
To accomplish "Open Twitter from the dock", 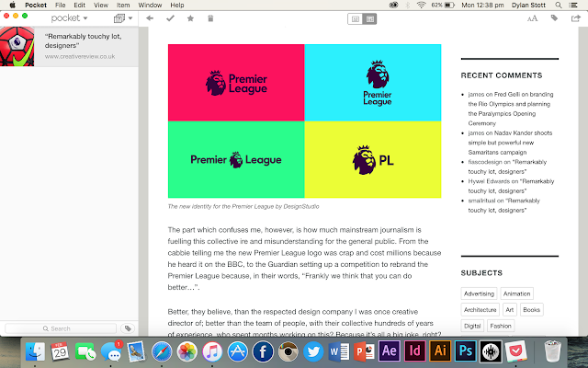I will (313, 351).
